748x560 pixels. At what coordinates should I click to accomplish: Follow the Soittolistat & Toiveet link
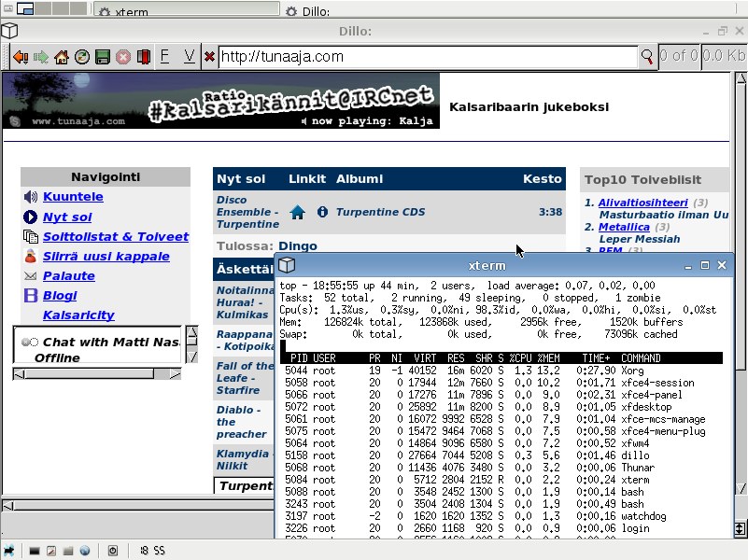(x=115, y=237)
